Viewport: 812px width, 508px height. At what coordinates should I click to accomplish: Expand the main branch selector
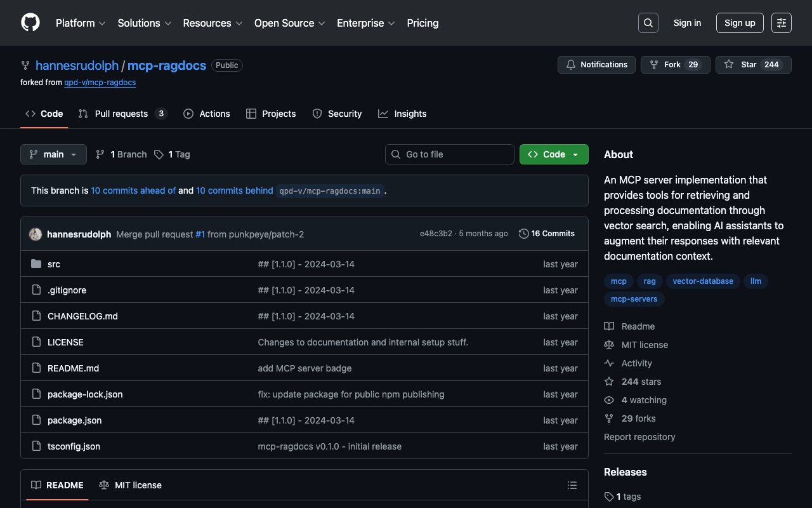53,154
